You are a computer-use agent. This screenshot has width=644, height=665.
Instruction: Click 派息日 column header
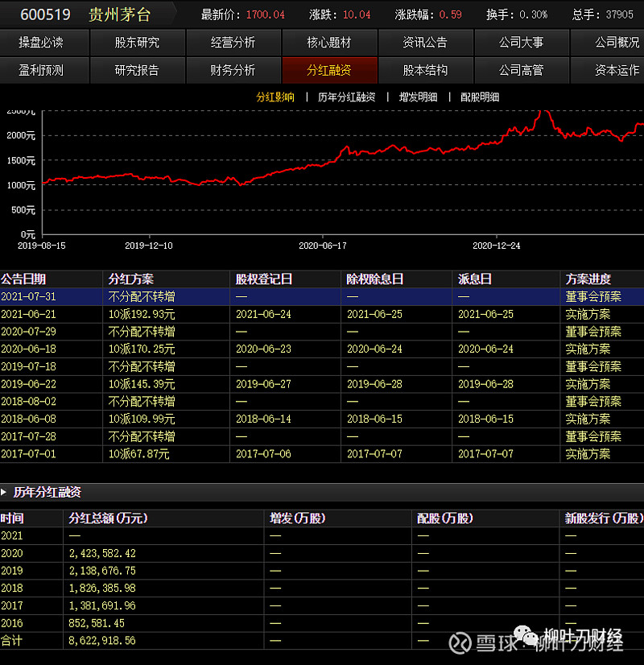(475, 279)
